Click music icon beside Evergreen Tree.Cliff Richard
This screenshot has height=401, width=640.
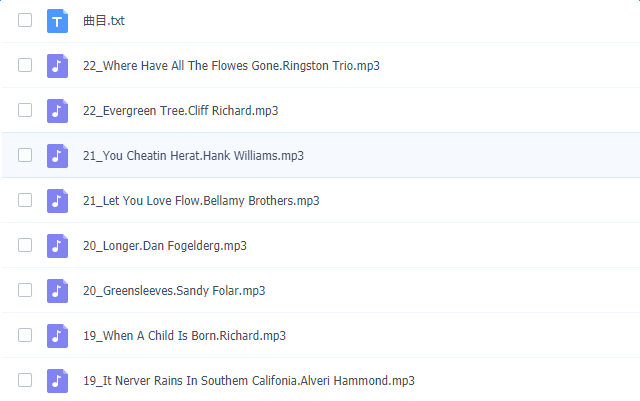pyautogui.click(x=57, y=110)
